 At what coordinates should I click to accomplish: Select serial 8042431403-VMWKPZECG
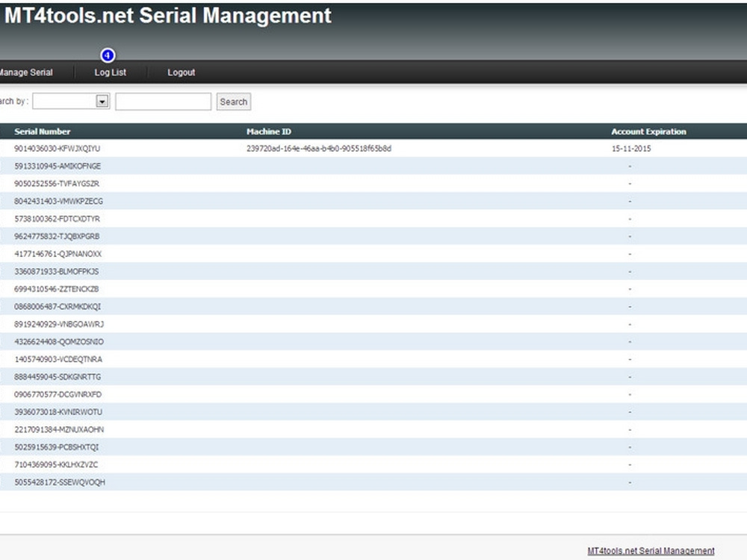pyautogui.click(x=58, y=202)
